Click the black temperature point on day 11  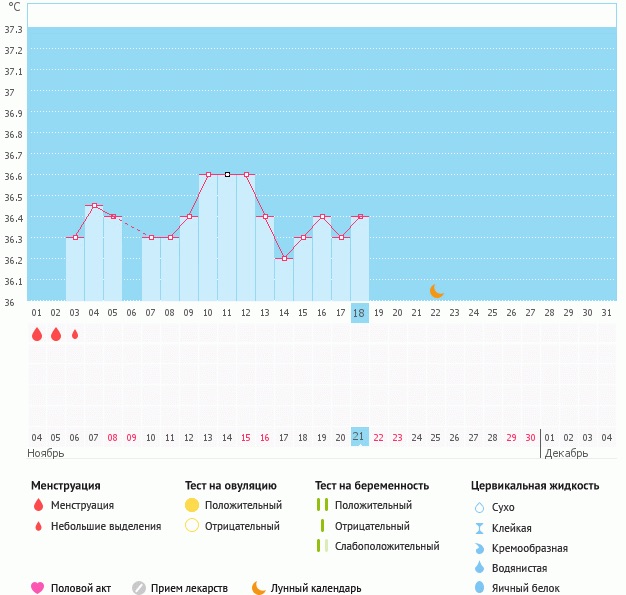click(x=227, y=174)
